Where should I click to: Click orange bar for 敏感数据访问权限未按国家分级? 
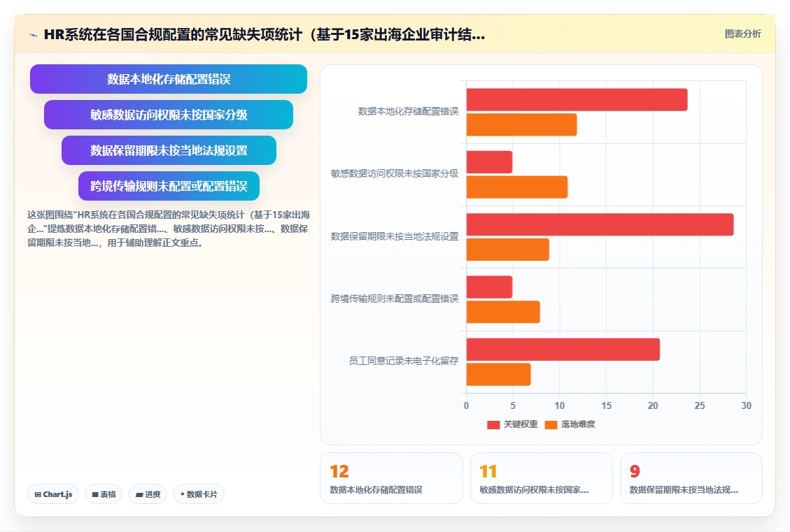pyautogui.click(x=517, y=187)
